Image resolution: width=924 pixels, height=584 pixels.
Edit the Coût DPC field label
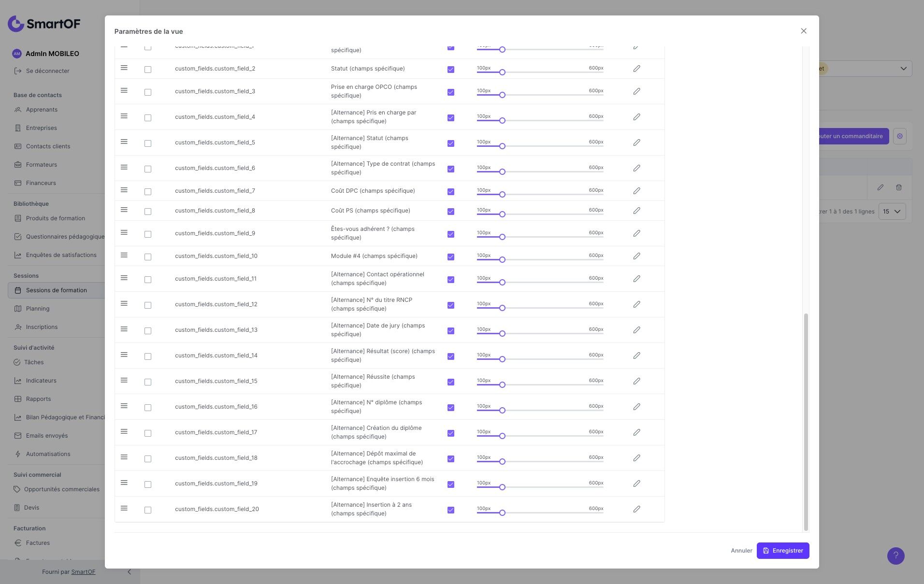pyautogui.click(x=636, y=191)
